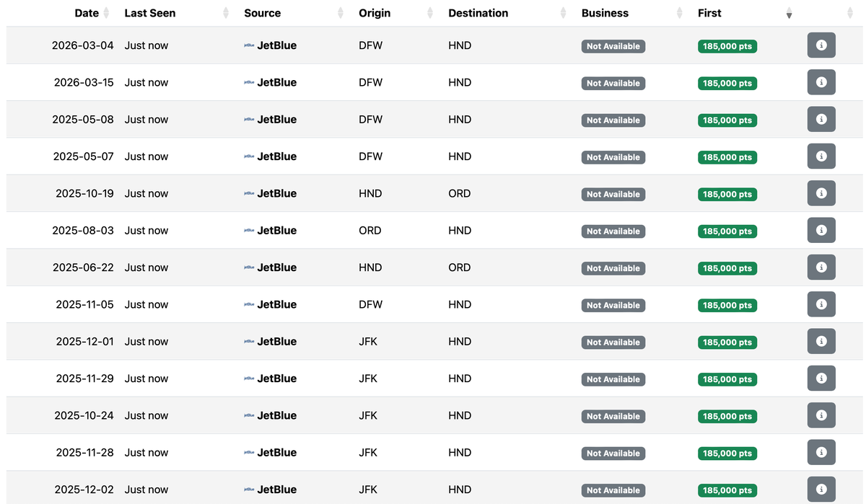
Task: Click info button on 2025-05-08 row
Action: click(821, 119)
